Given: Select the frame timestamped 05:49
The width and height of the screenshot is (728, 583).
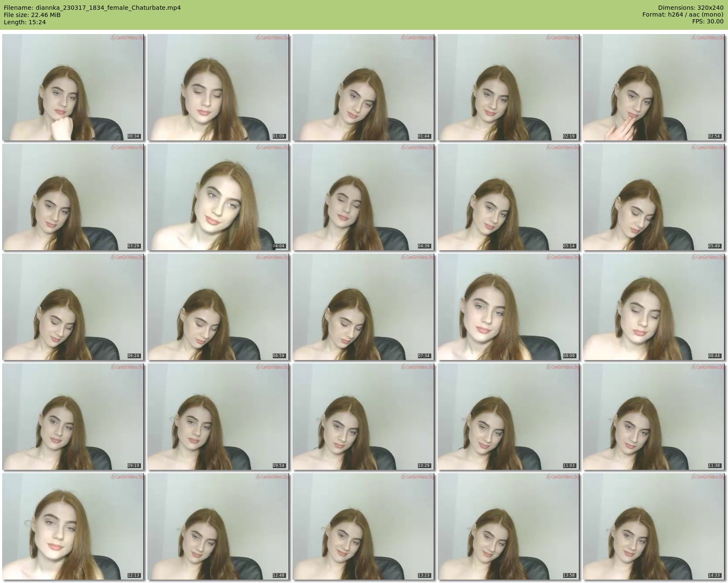Looking at the screenshot, I should pyautogui.click(x=653, y=197).
